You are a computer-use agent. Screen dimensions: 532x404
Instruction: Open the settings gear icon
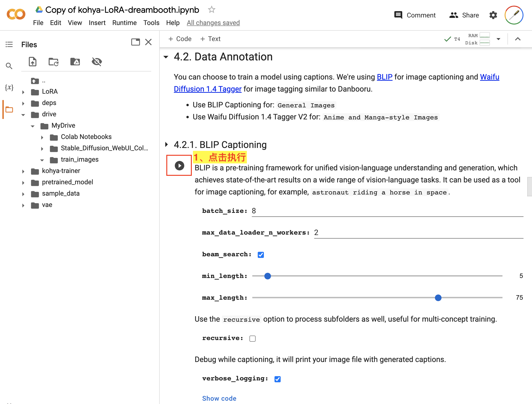tap(493, 15)
